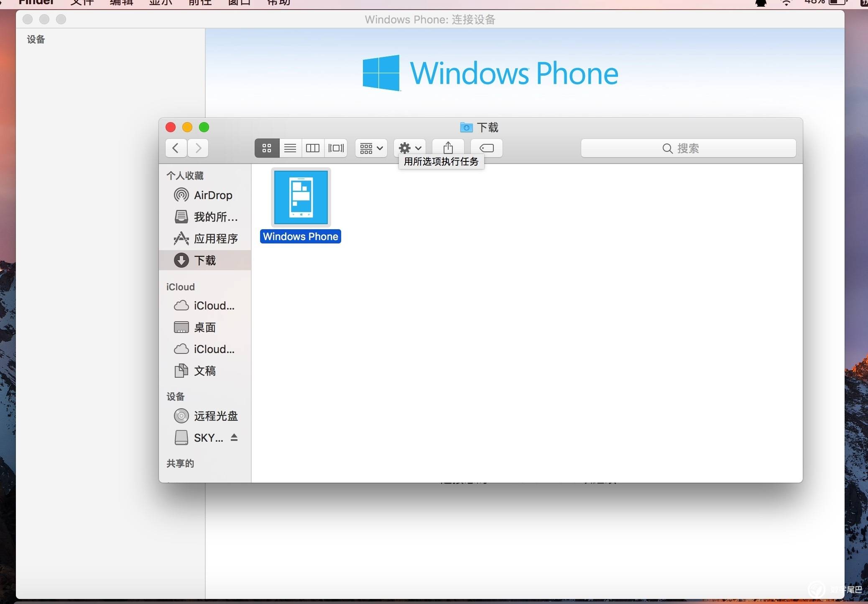Switch to icon view

(267, 148)
